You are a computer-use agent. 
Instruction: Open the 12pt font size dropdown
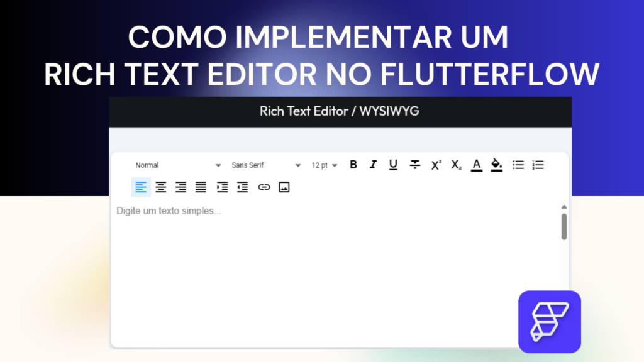[324, 165]
